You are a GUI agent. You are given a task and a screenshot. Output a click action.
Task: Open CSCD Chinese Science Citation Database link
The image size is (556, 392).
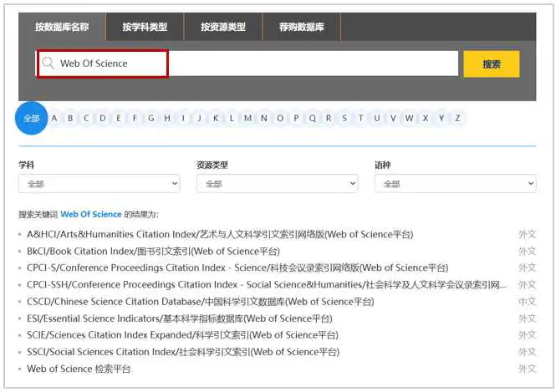[201, 302]
